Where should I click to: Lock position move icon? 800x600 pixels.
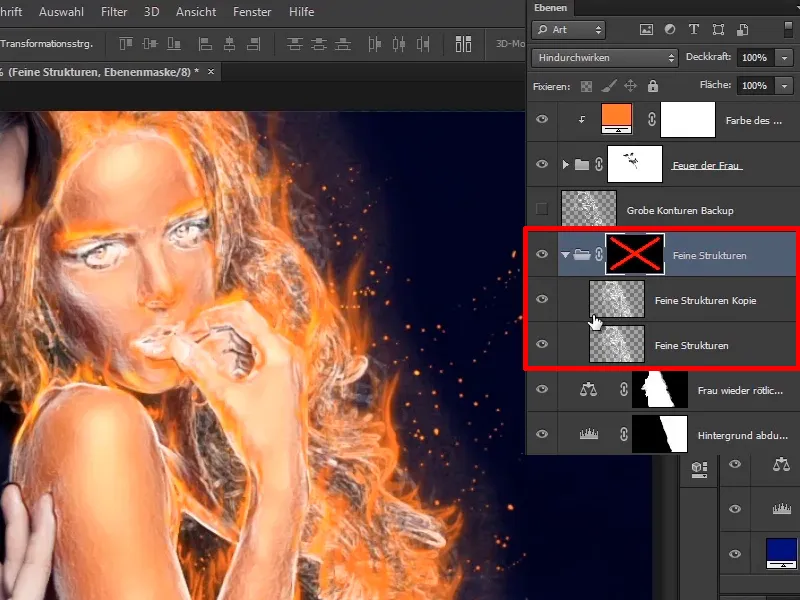[631, 86]
